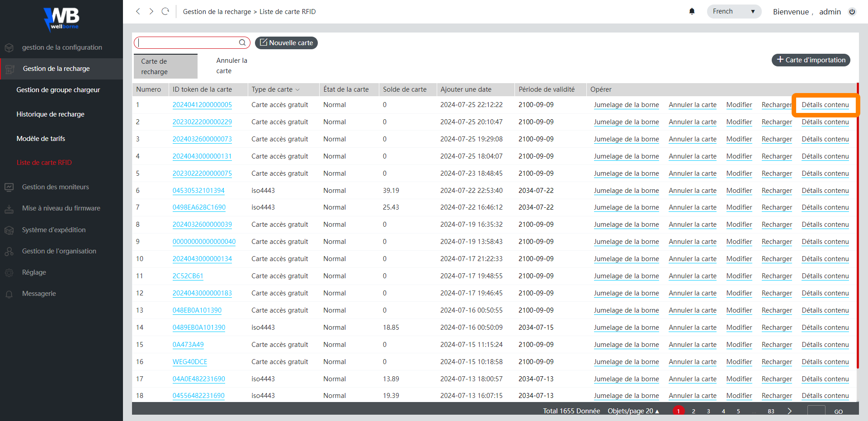Expand the Type de carte column filter
This screenshot has height=421, width=868.
click(x=297, y=89)
